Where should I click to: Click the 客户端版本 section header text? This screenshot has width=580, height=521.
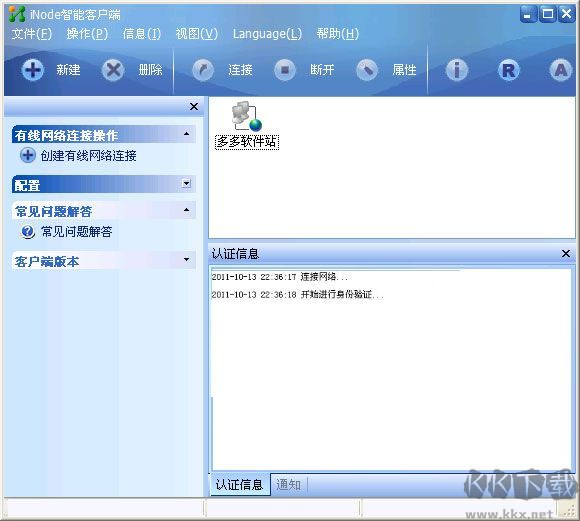click(47, 261)
